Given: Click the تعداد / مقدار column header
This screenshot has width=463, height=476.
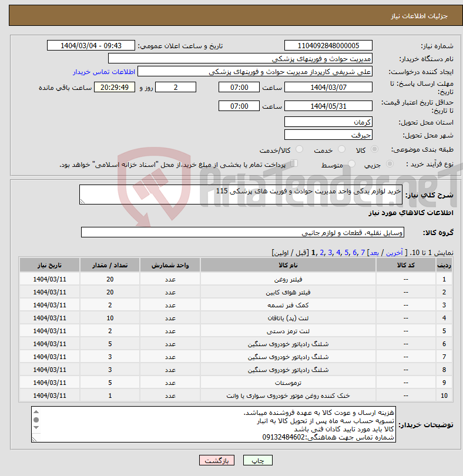Looking at the screenshot, I should 110,265.
